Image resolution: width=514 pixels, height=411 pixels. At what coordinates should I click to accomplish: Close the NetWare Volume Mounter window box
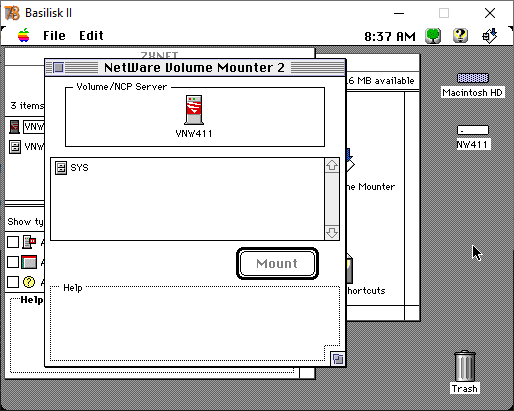click(59, 68)
